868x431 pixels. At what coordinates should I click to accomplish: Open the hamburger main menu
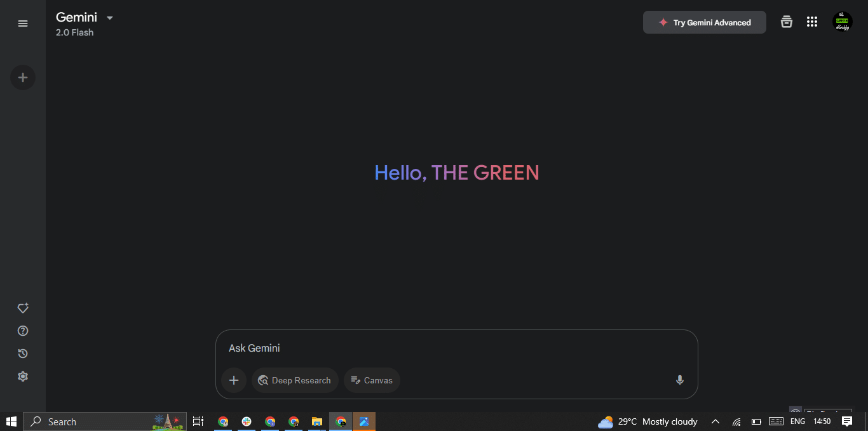pos(23,23)
